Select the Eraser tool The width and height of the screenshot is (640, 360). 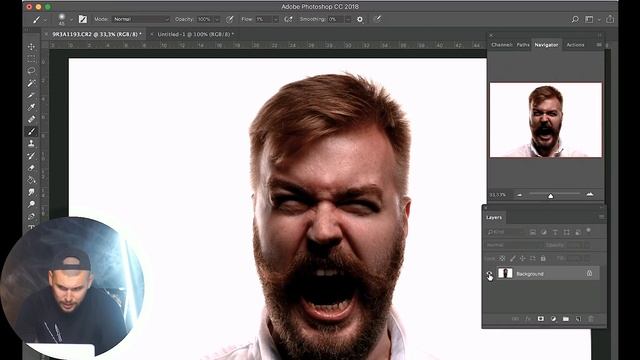31,168
